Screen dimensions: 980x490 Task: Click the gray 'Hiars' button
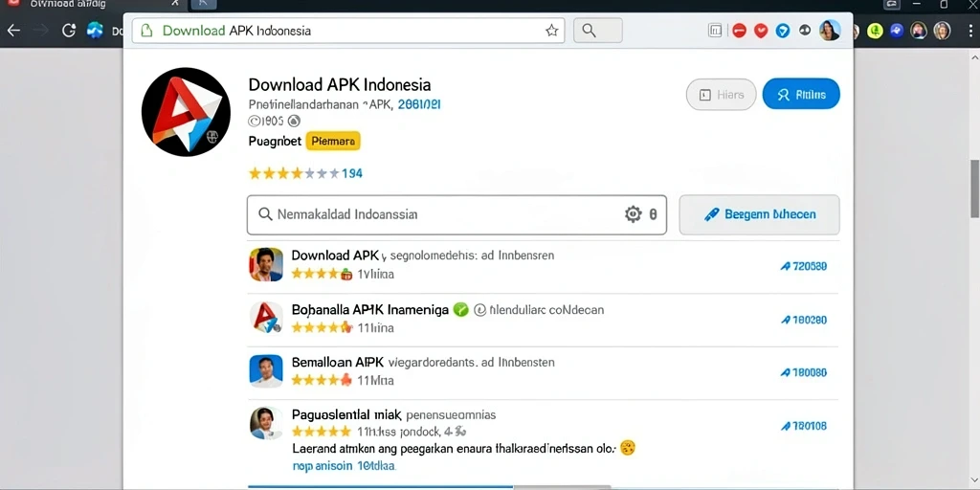(722, 95)
